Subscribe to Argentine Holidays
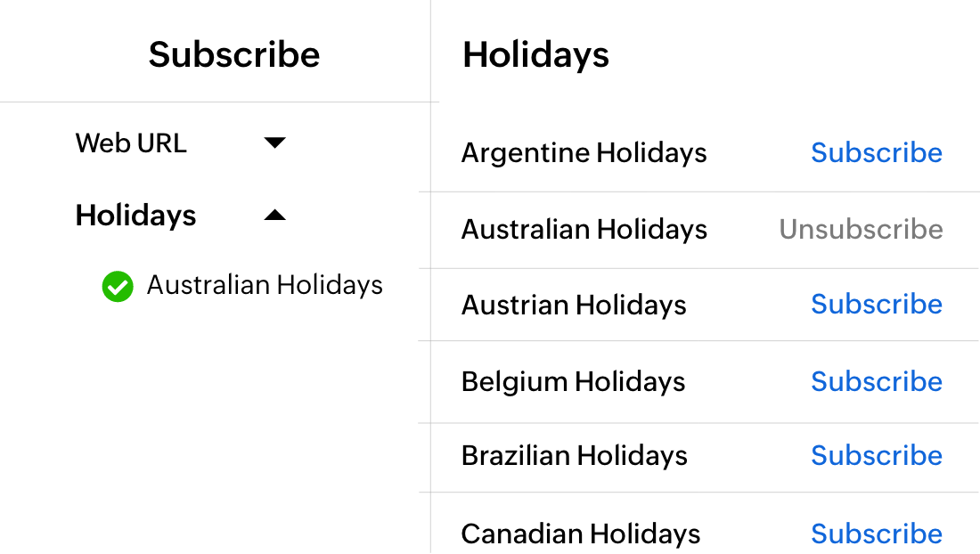980x554 pixels. 876,152
